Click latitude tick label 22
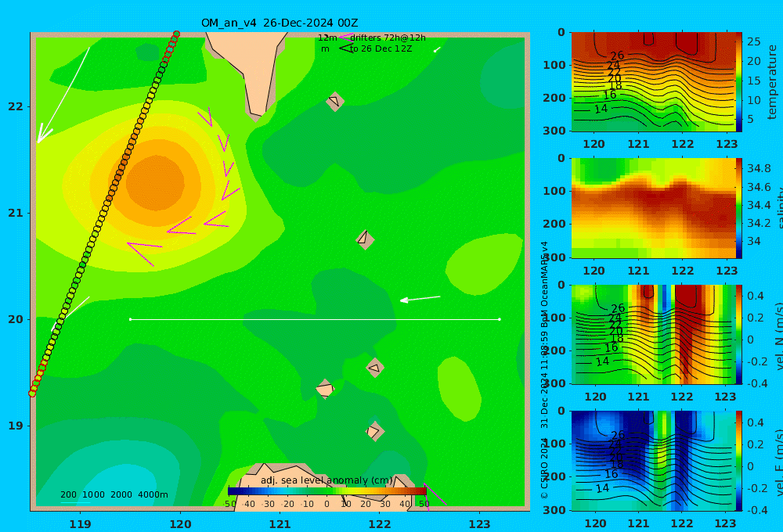 pos(16,106)
